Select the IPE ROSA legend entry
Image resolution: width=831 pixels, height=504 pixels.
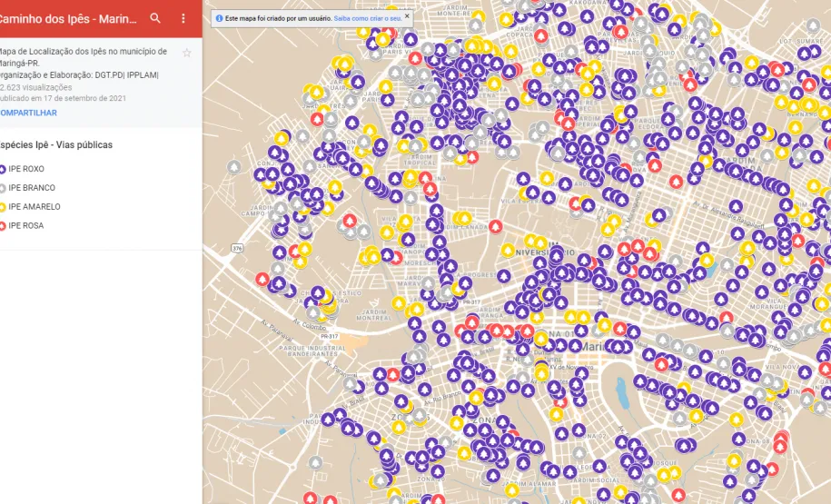pos(25,226)
